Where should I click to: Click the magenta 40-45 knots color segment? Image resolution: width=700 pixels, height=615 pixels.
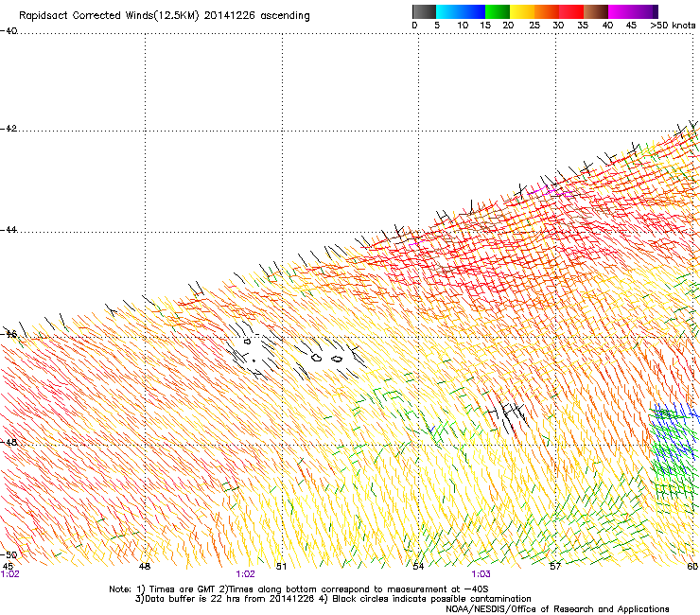pos(621,12)
